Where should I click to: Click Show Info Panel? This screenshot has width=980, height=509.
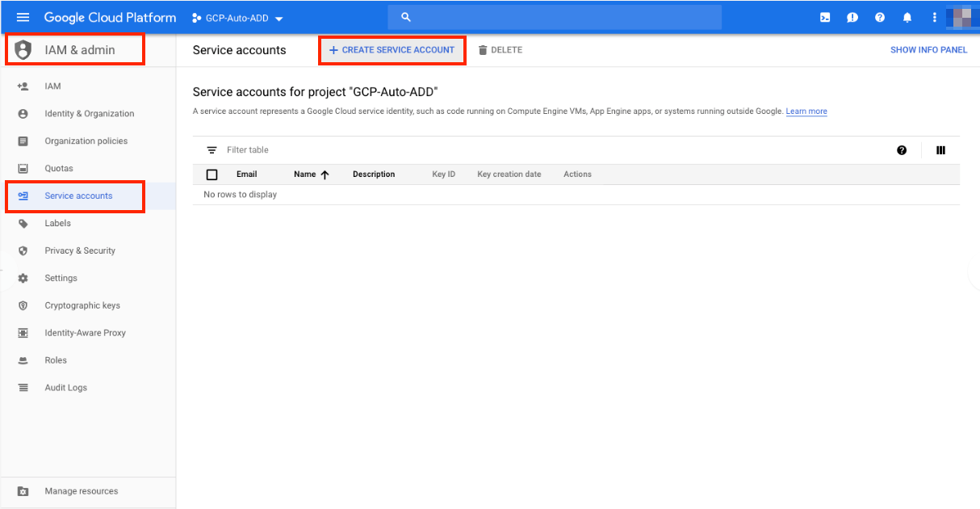928,50
